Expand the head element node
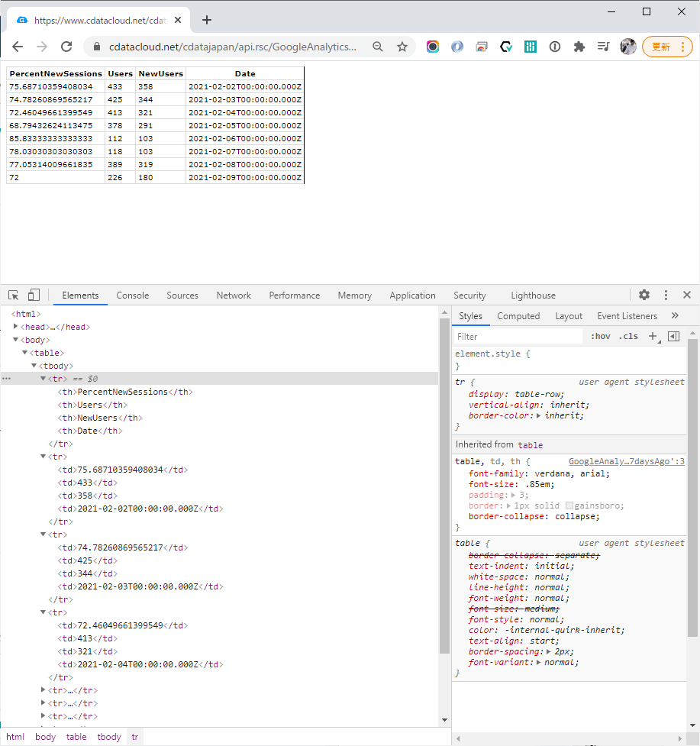The image size is (700, 746). coord(16,327)
